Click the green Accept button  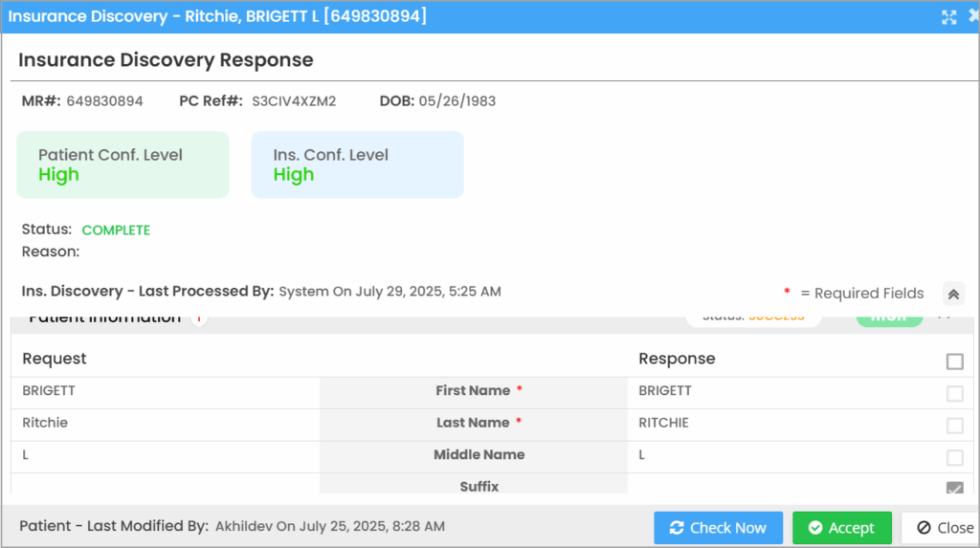(x=841, y=528)
